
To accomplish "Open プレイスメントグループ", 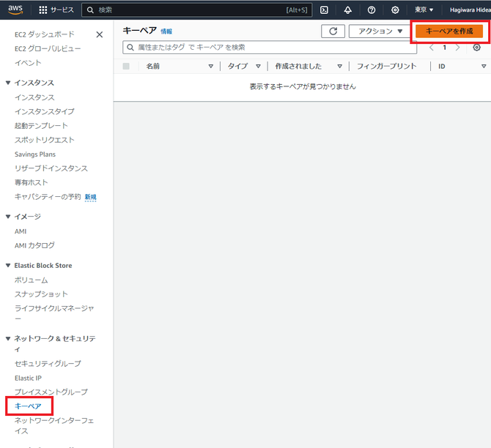I will pyautogui.click(x=51, y=392).
